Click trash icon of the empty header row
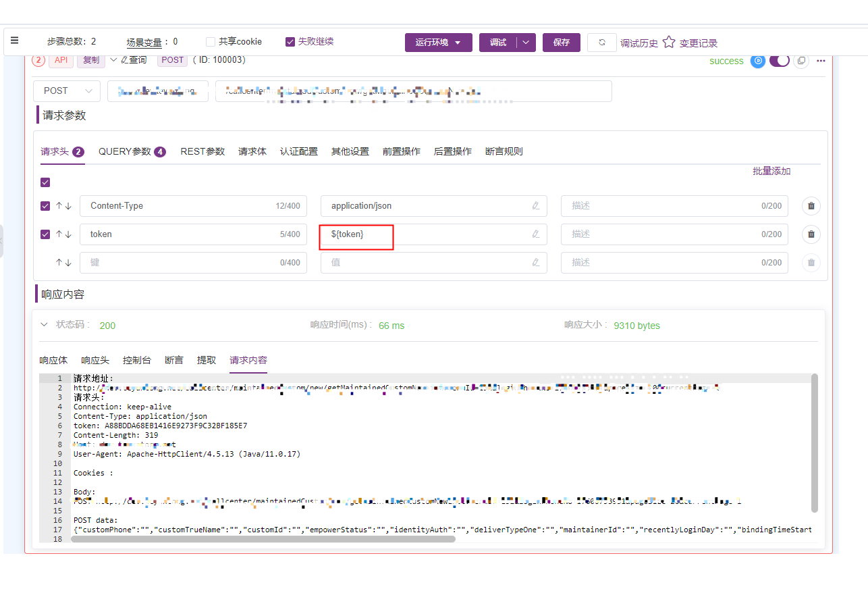The width and height of the screenshot is (868, 612). (811, 263)
